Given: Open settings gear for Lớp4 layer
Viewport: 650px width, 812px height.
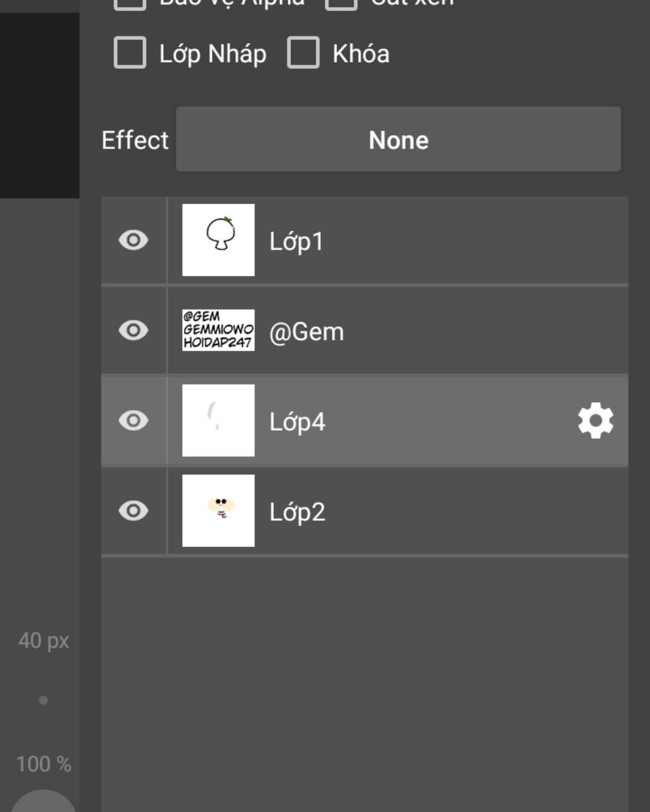Looking at the screenshot, I should 595,421.
